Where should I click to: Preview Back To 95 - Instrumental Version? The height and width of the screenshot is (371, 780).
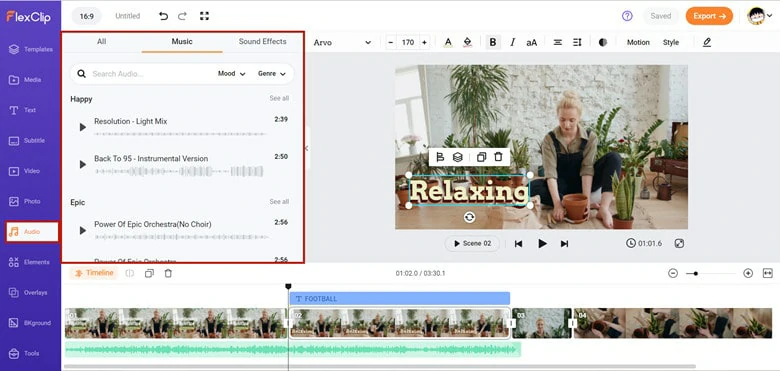[x=83, y=164]
